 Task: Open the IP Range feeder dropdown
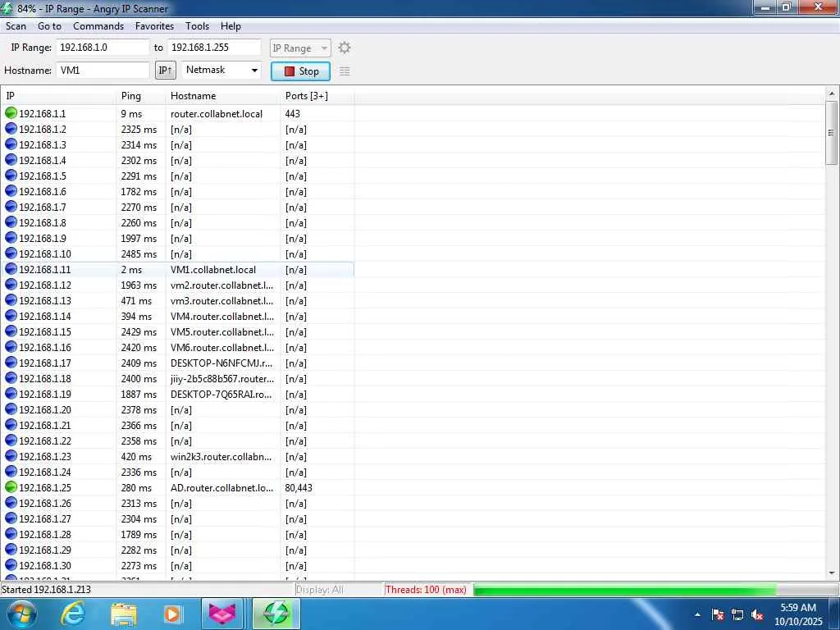pos(300,48)
